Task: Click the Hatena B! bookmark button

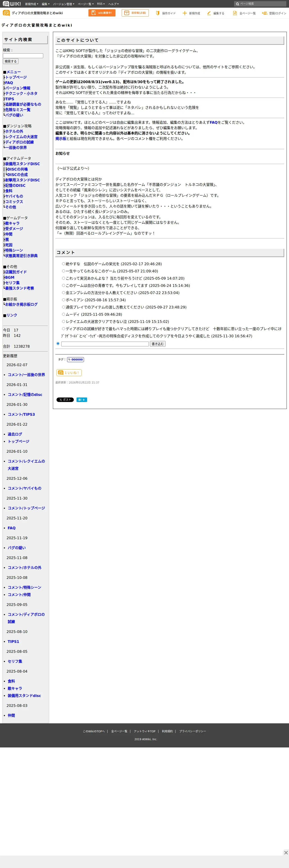Action: [82, 400]
